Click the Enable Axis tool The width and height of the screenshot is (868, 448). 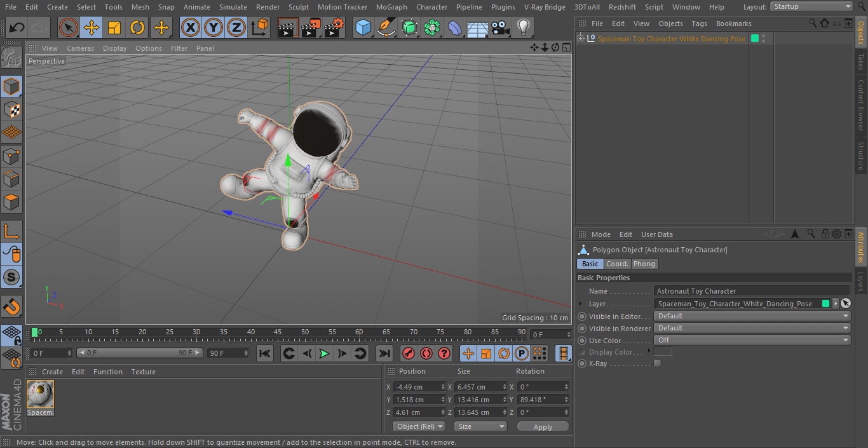click(11, 231)
